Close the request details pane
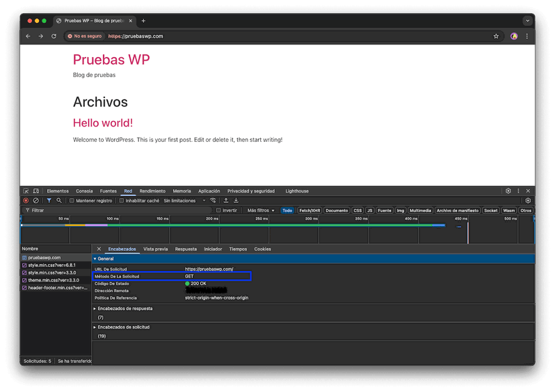The height and width of the screenshot is (392, 555). [x=99, y=249]
